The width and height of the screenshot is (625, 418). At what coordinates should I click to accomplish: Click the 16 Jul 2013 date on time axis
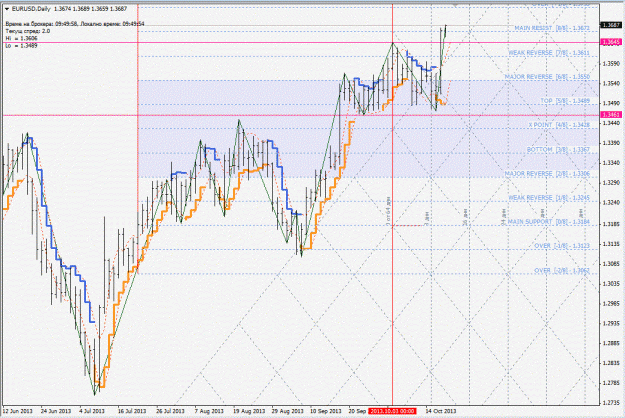tap(132, 411)
